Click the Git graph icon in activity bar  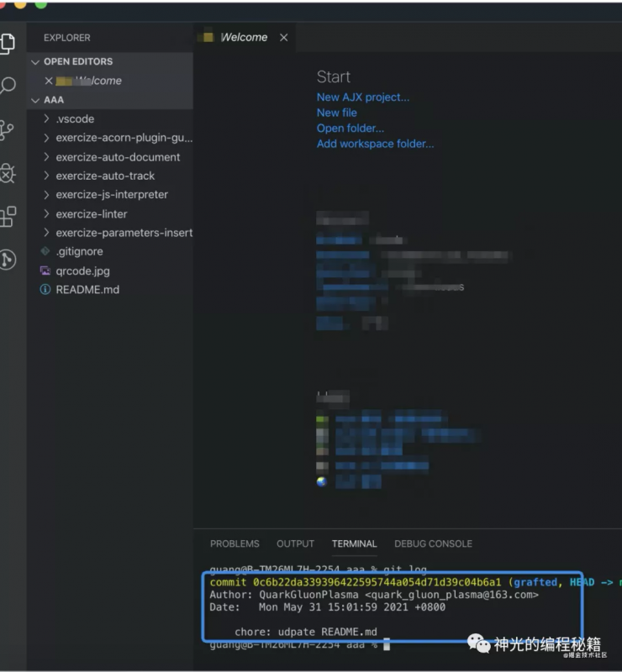(x=8, y=260)
